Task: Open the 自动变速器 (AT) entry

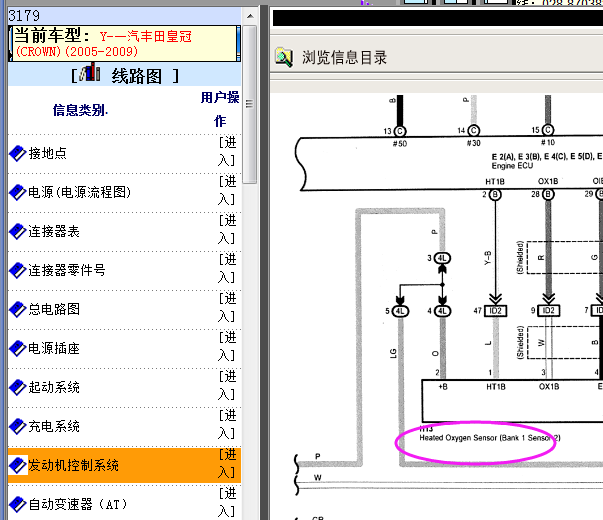Action: tap(78, 504)
